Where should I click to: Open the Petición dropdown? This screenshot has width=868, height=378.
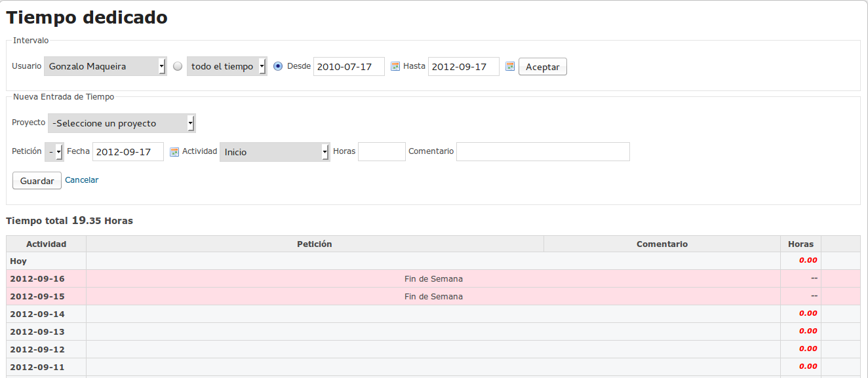tap(54, 152)
